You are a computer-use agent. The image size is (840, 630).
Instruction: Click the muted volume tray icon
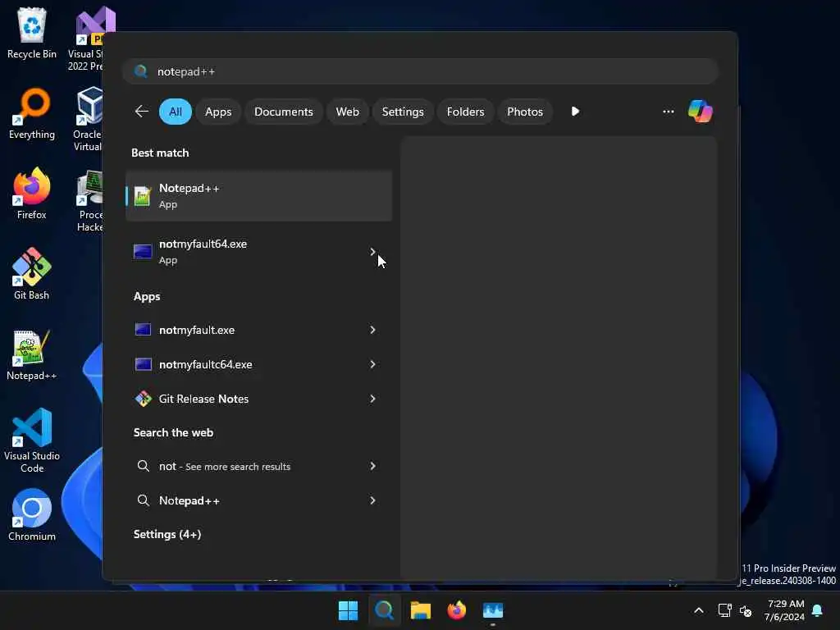pyautogui.click(x=745, y=610)
